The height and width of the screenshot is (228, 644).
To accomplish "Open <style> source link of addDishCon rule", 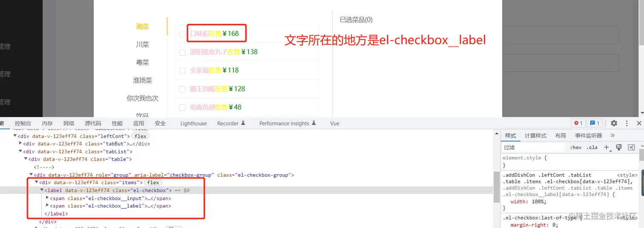I will click(627, 175).
